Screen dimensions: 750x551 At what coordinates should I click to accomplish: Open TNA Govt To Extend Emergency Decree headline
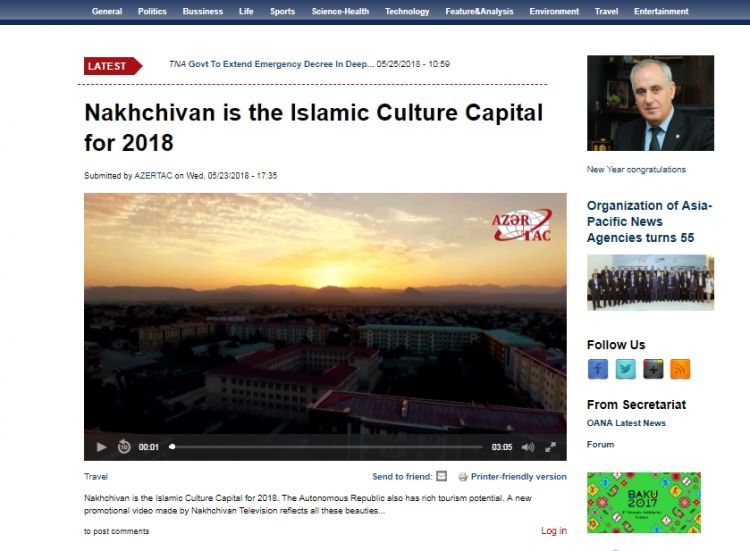pyautogui.click(x=271, y=64)
